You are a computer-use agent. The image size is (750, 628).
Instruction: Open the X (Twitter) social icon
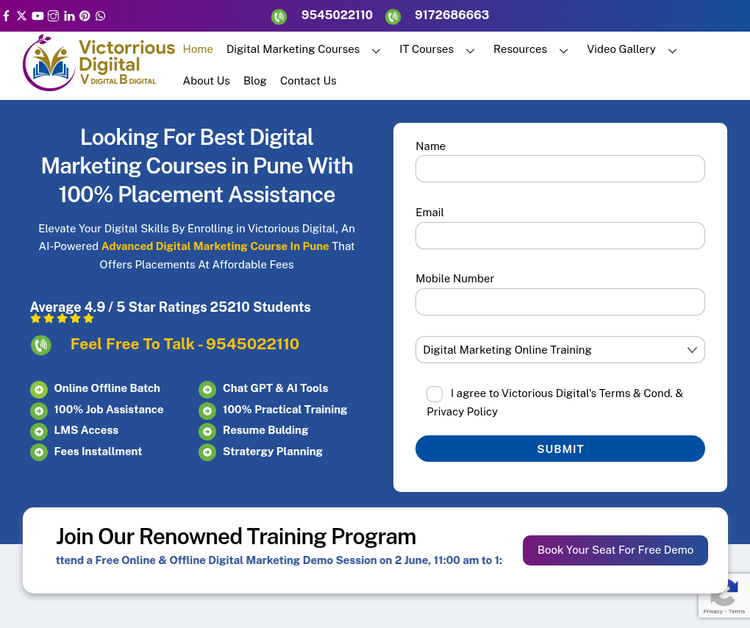pyautogui.click(x=22, y=16)
